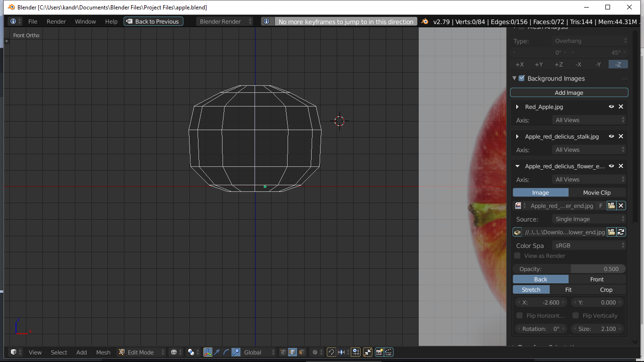Screen dimensions: 644x362
Task: Toggle the 3D manipulator widget
Action: pyautogui.click(x=208, y=352)
